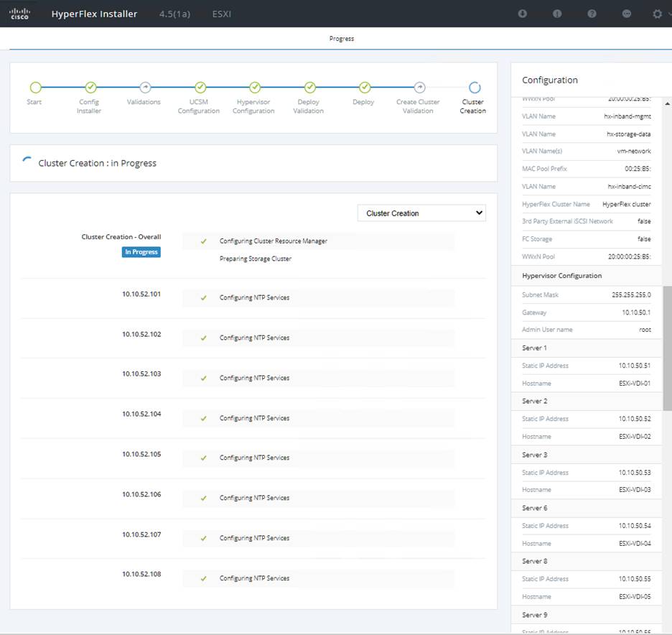
Task: Click the checkmark for node 10.10.52.107
Action: coord(204,538)
